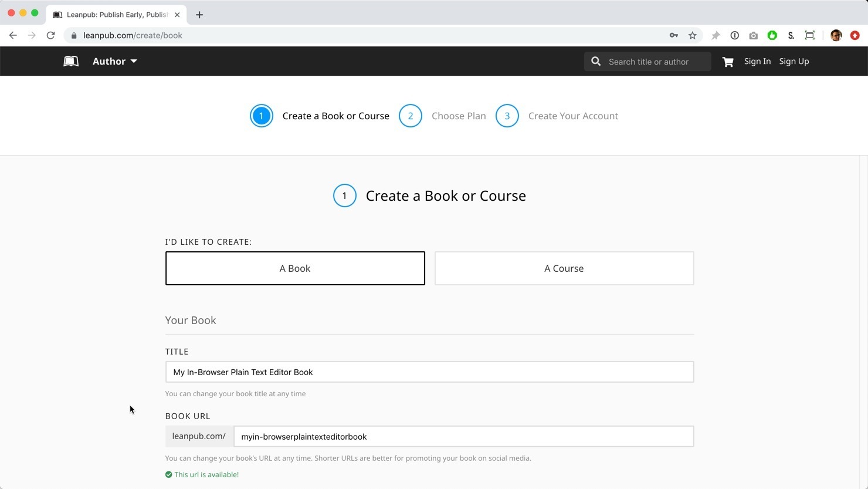This screenshot has width=868, height=489.
Task: Click the Chrome profile avatar
Action: (x=836, y=35)
